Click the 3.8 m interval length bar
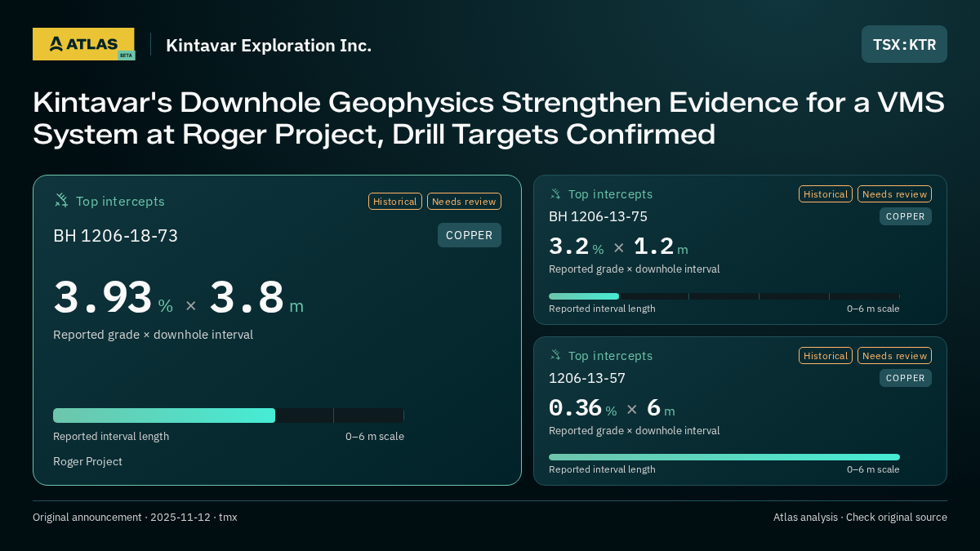 click(229, 415)
